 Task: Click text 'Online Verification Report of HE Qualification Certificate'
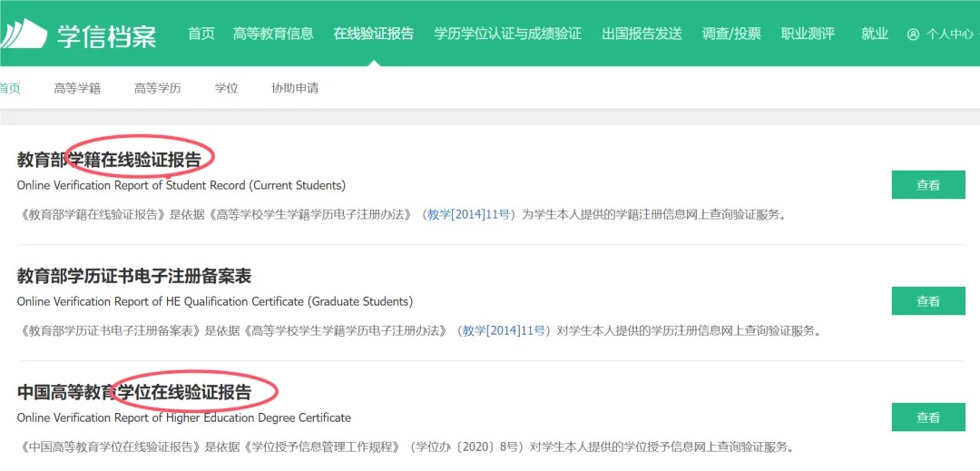click(161, 301)
